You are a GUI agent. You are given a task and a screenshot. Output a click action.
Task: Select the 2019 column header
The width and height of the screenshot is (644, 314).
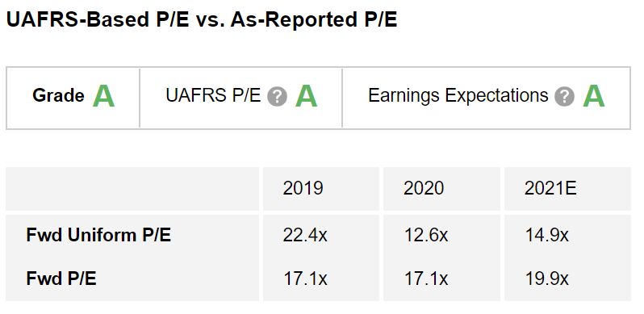pos(303,188)
